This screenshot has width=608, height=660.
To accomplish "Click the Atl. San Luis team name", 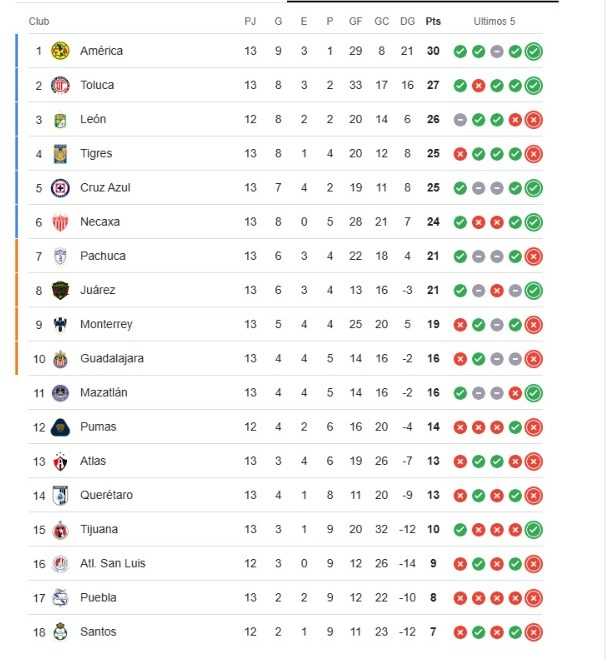I will [x=113, y=564].
